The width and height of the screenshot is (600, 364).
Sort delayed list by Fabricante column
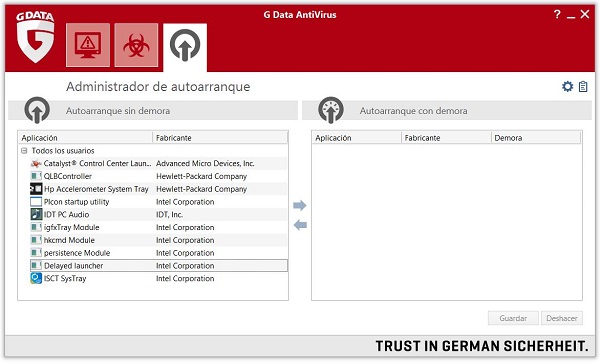pos(446,138)
